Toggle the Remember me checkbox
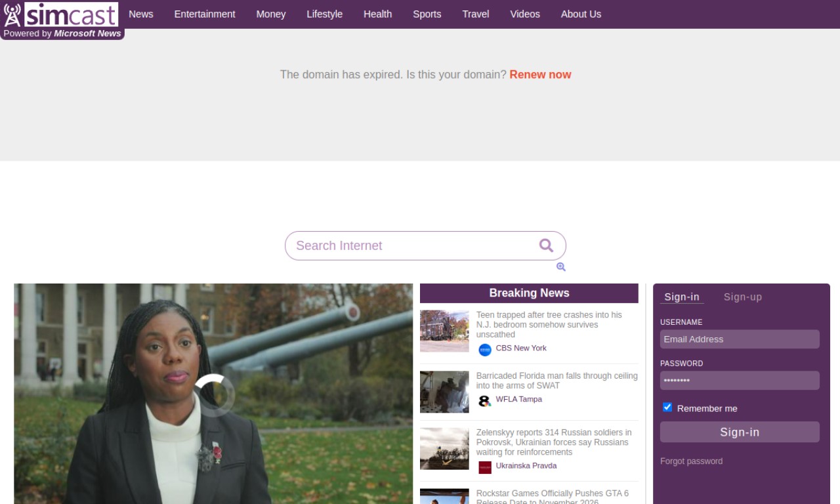The width and height of the screenshot is (840, 504). (x=667, y=408)
